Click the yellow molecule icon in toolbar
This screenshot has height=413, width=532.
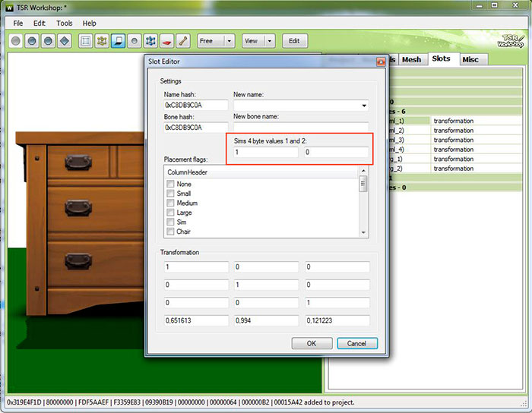pyautogui.click(x=101, y=41)
